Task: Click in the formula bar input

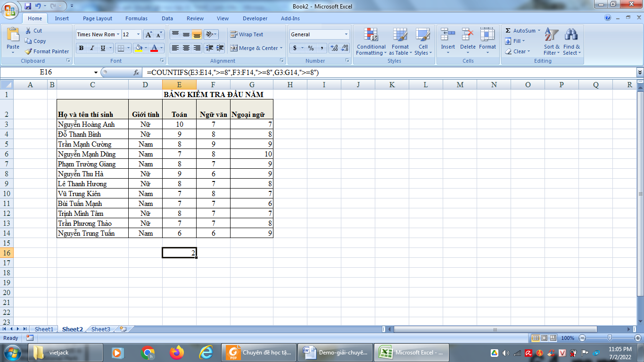Action: [390, 73]
